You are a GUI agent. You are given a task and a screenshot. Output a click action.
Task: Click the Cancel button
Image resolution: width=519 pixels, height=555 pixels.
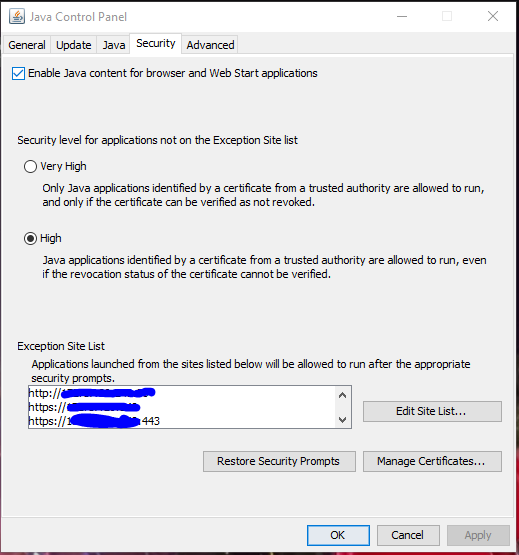pos(408,535)
